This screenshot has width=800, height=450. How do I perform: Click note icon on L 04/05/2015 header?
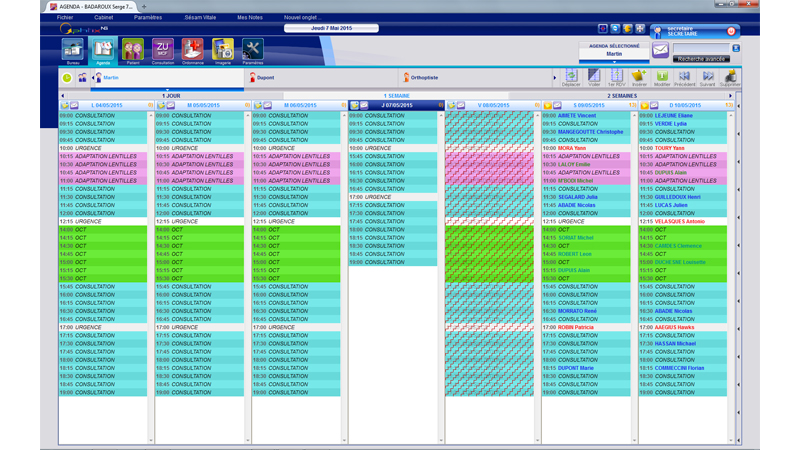click(65, 106)
